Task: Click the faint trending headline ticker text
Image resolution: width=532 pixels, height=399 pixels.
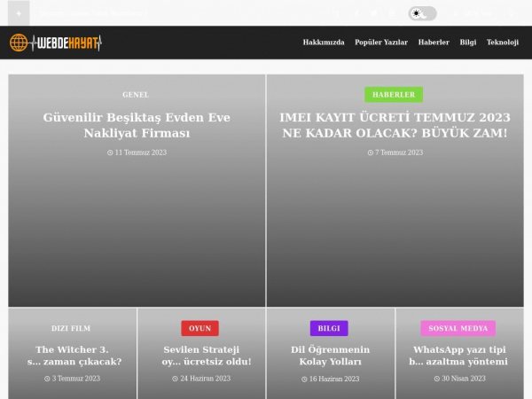Action: [93, 13]
